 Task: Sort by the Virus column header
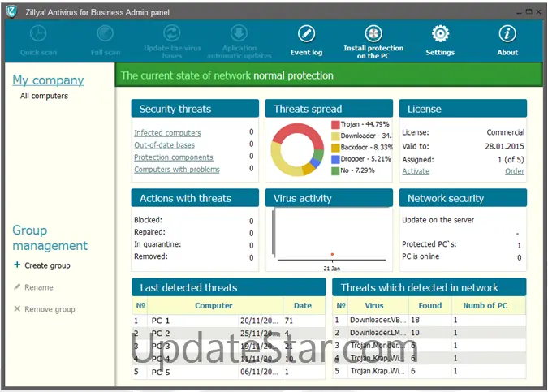(x=378, y=305)
